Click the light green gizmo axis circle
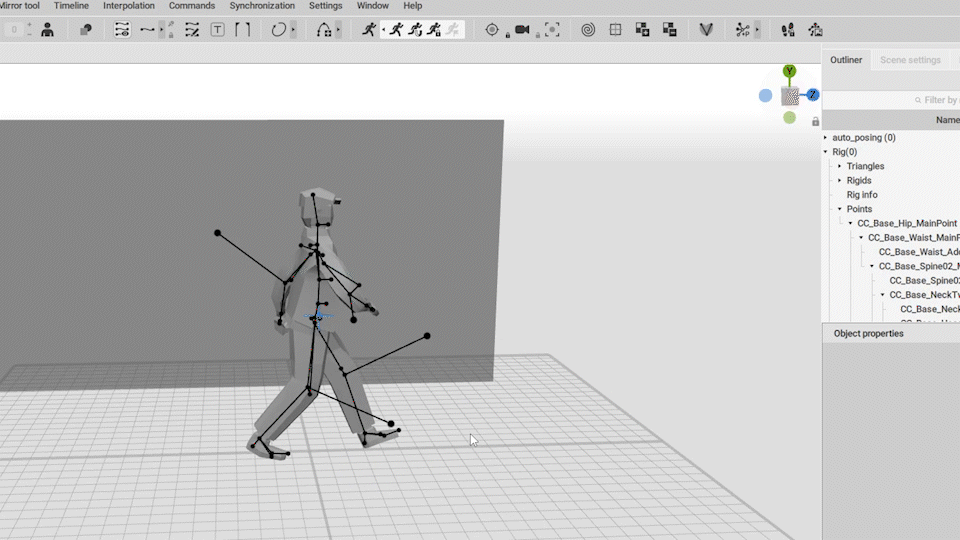This screenshot has width=960, height=540. pyautogui.click(x=789, y=118)
